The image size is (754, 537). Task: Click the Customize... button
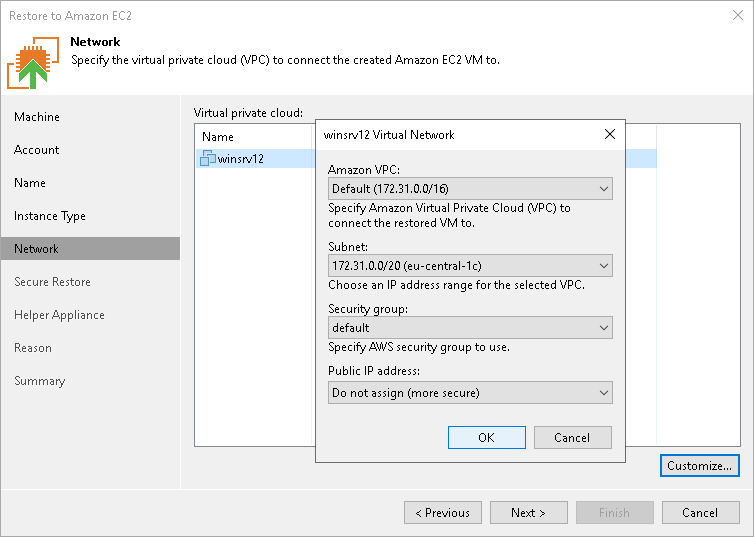tap(700, 465)
